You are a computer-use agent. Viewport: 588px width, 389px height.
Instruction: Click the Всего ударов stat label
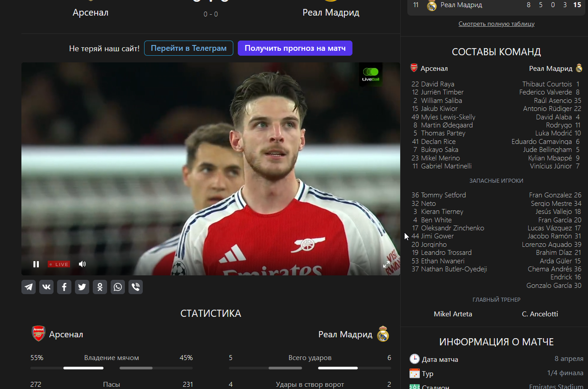[x=310, y=358]
